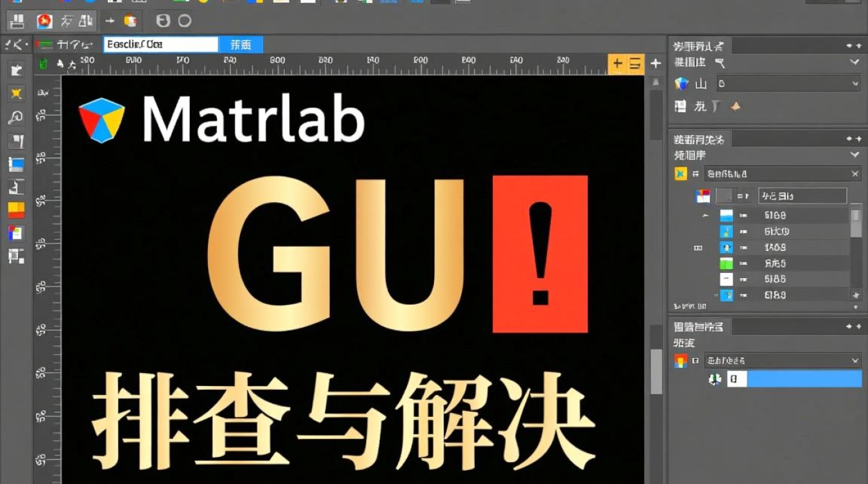Viewport: 868px width, 484px height.
Task: Open the dropdown in the bottom right panel
Action: click(x=783, y=361)
